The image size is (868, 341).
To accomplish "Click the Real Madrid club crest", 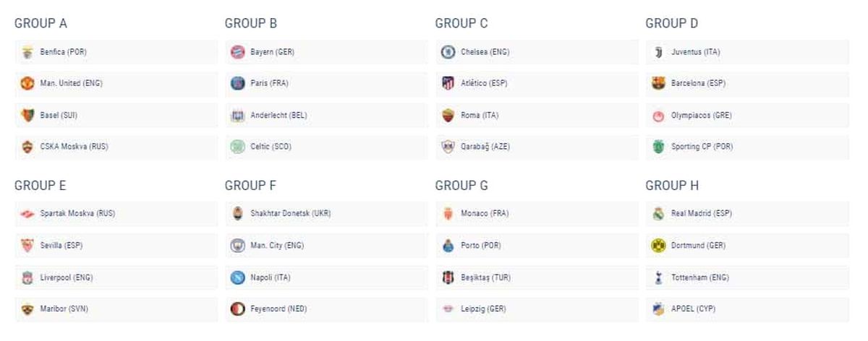I will tap(658, 214).
